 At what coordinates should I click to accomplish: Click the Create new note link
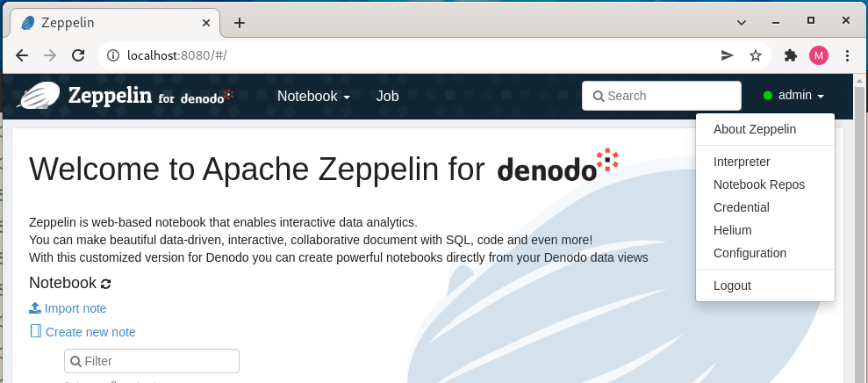[x=82, y=332]
